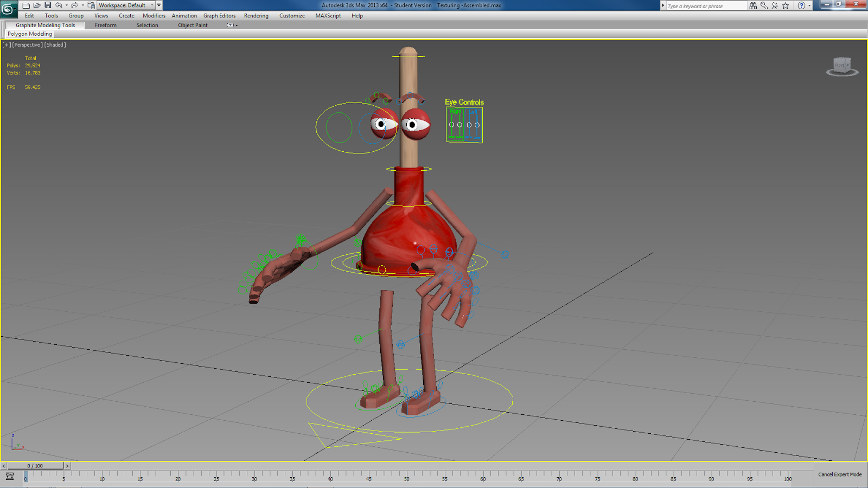Switch to the Freeform ribbon tab
The image size is (868, 488).
click(x=105, y=25)
